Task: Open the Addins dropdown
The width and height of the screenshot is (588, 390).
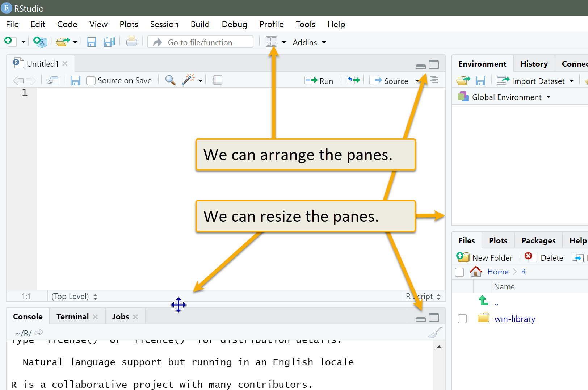Action: click(x=309, y=42)
